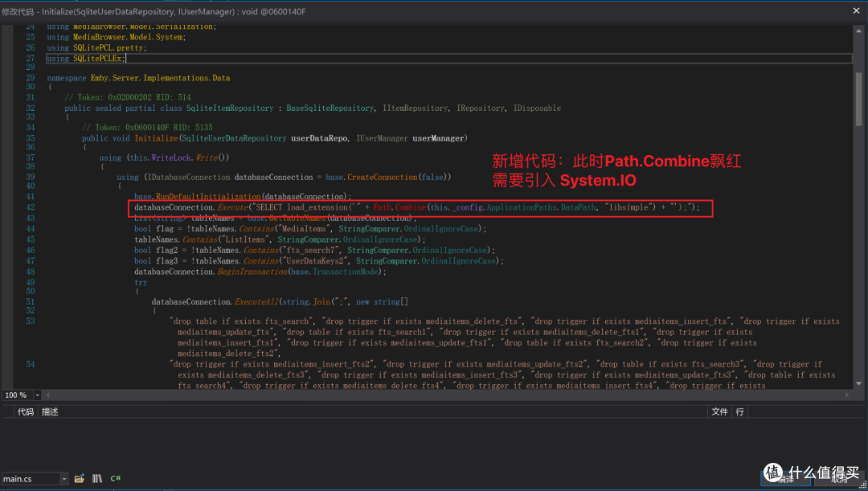Click vertical scrollbar up arrow

tap(858, 29)
